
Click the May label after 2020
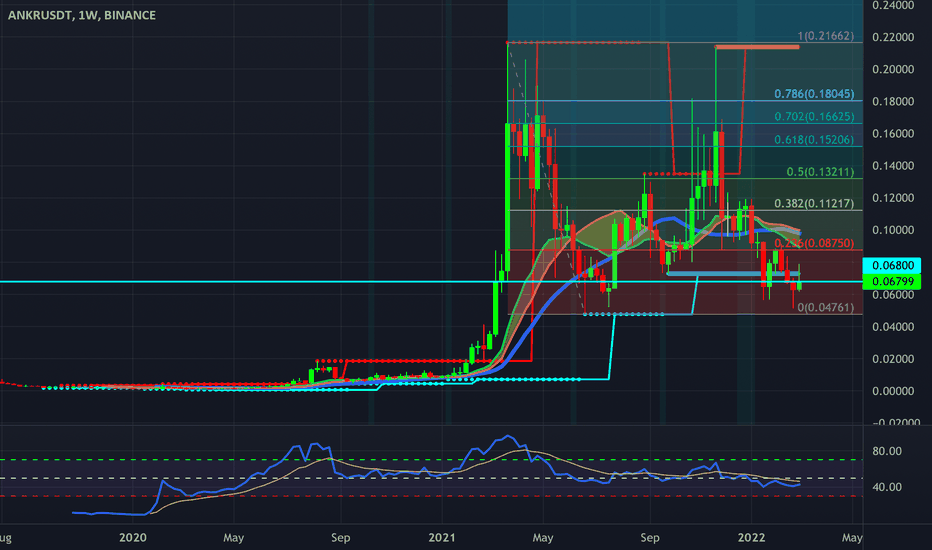tap(234, 538)
